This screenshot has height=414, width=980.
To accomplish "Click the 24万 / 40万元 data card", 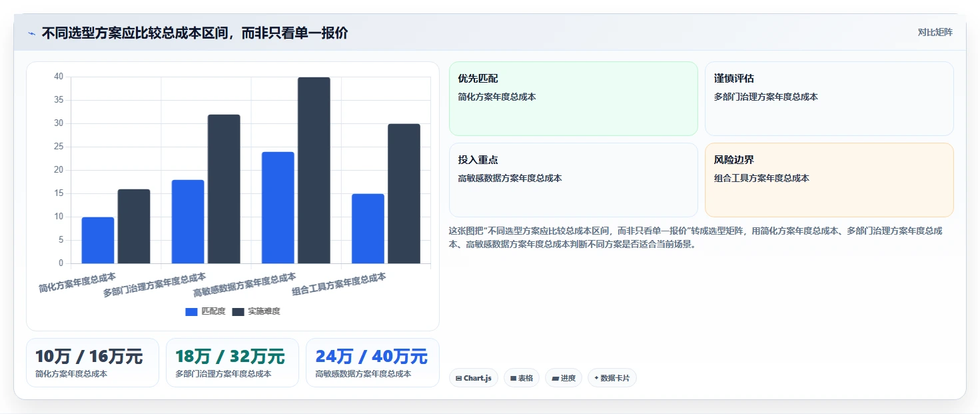I will [x=372, y=363].
